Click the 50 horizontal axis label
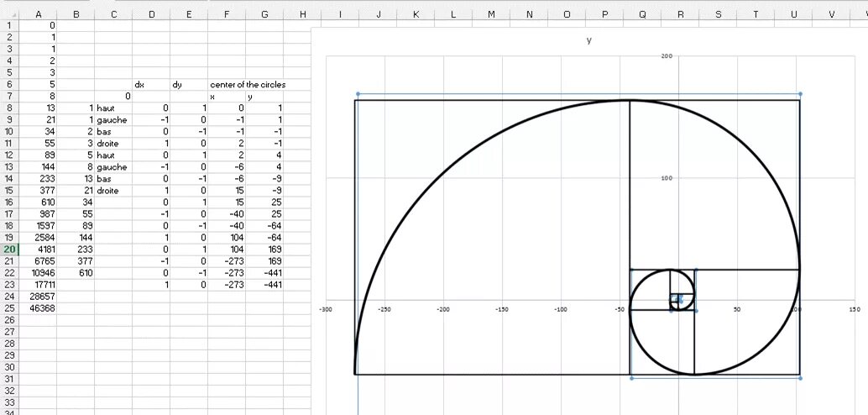868x415 pixels. click(x=737, y=310)
